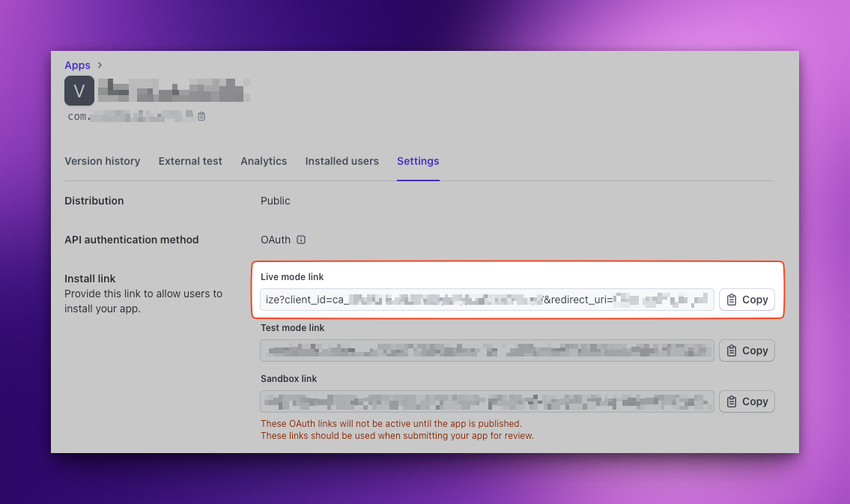This screenshot has width=850, height=504.
Task: Click the Live mode link label
Action: point(292,277)
